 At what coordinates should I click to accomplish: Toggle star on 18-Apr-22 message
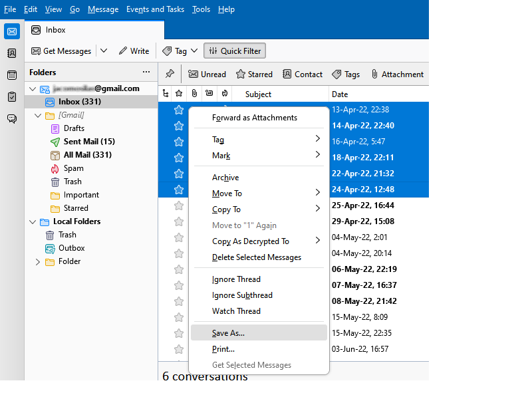[x=179, y=158]
